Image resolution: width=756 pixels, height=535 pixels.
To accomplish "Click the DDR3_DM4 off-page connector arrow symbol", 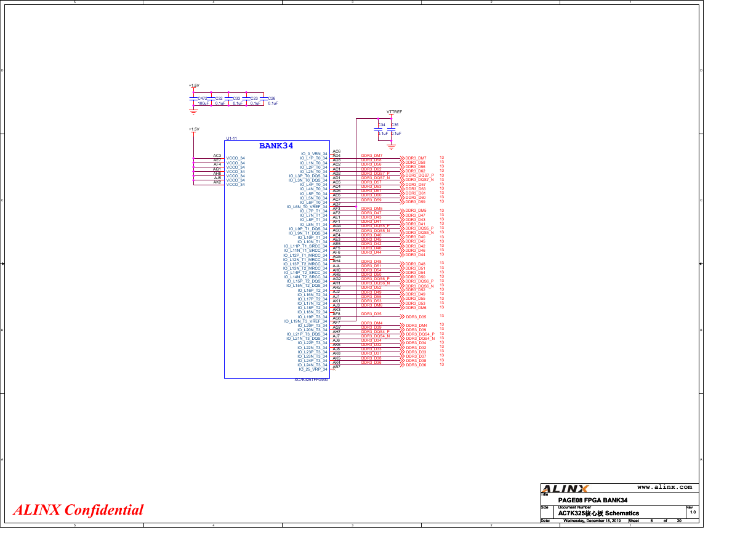I will tap(402, 325).
